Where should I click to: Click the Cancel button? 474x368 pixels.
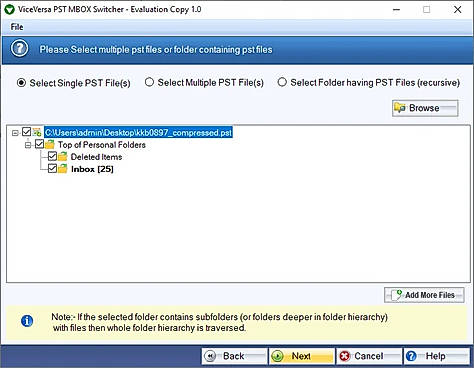(369, 356)
